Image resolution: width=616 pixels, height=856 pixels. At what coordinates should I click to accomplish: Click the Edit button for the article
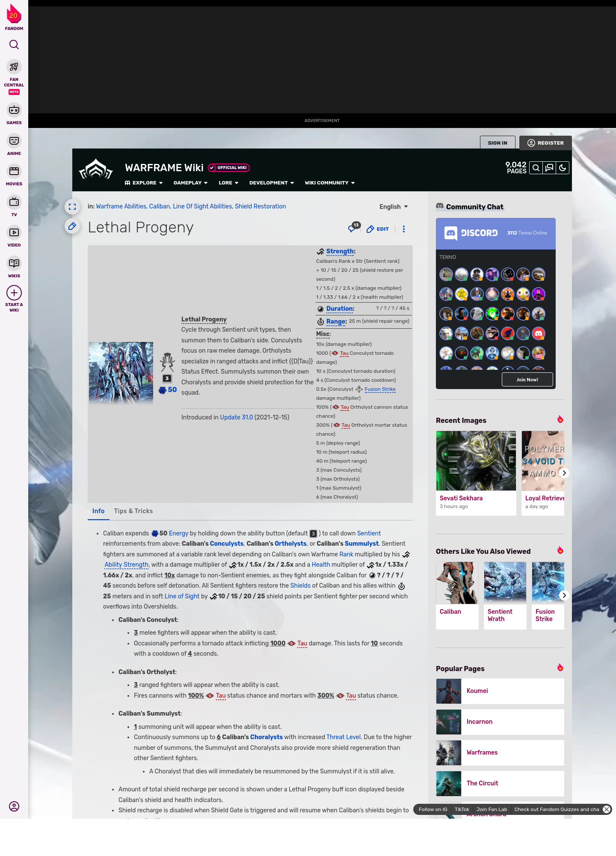[x=378, y=229]
